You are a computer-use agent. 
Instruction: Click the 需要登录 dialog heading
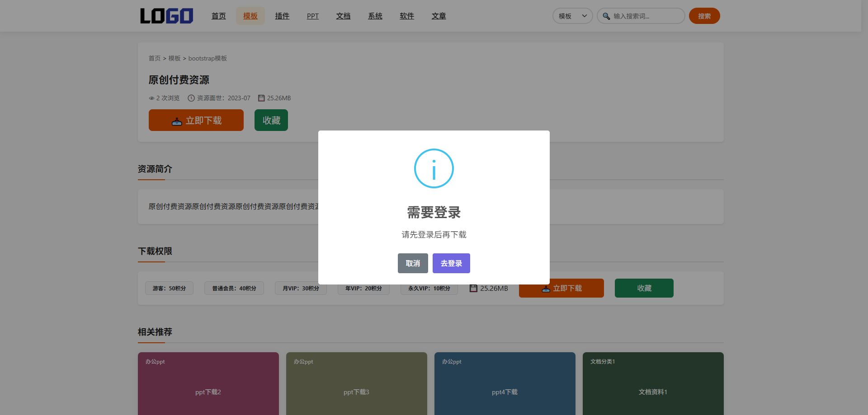tap(434, 212)
